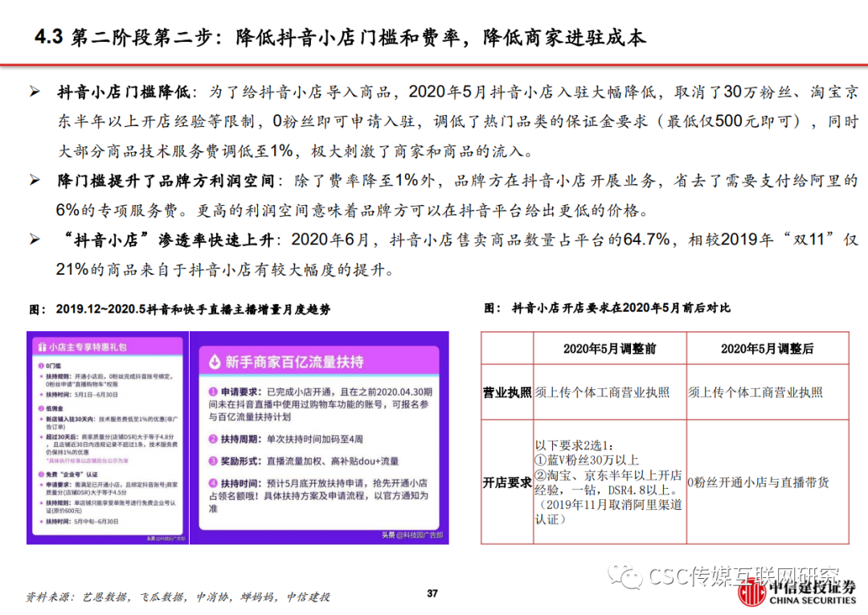Click the caption 抖音小店开店要求在2020年5月前后对比

pyautogui.click(x=621, y=308)
